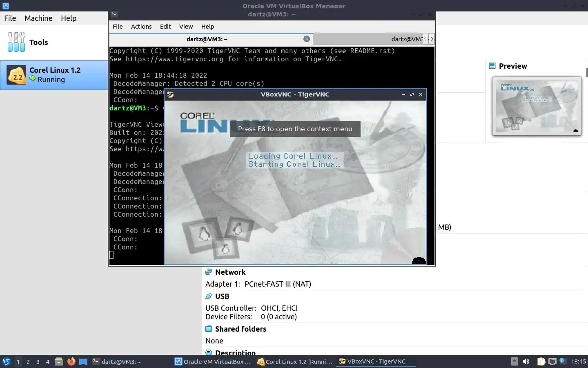Minimize the VBoxVNC TigerVNC window
The height and width of the screenshot is (368, 588).
tap(403, 94)
